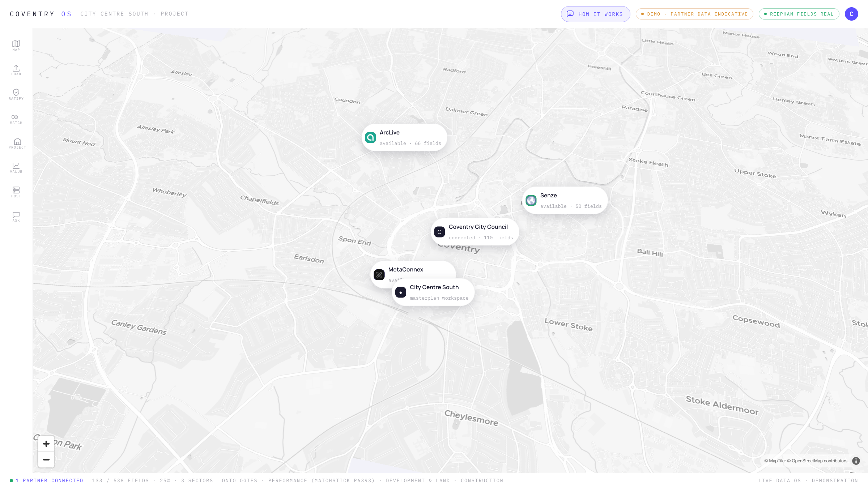Open City Centre South masterplan workspace card
Screen dimensions: 868x488
tap(433, 292)
